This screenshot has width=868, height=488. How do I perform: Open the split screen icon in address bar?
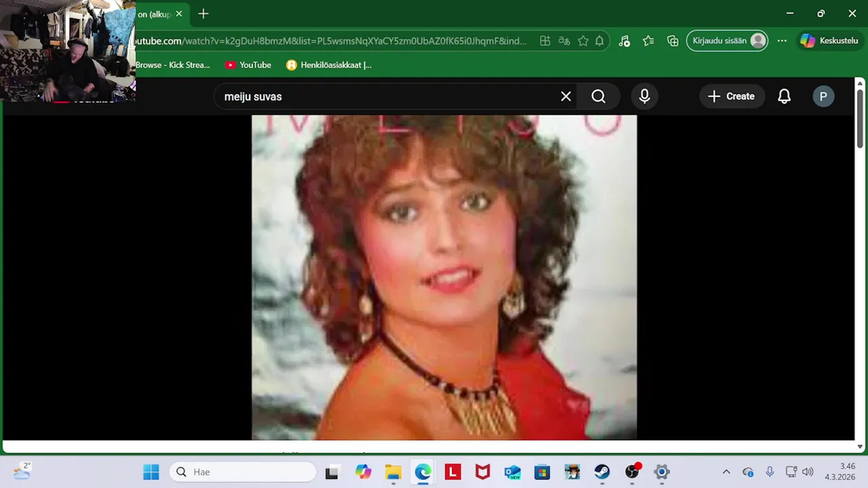click(x=545, y=41)
